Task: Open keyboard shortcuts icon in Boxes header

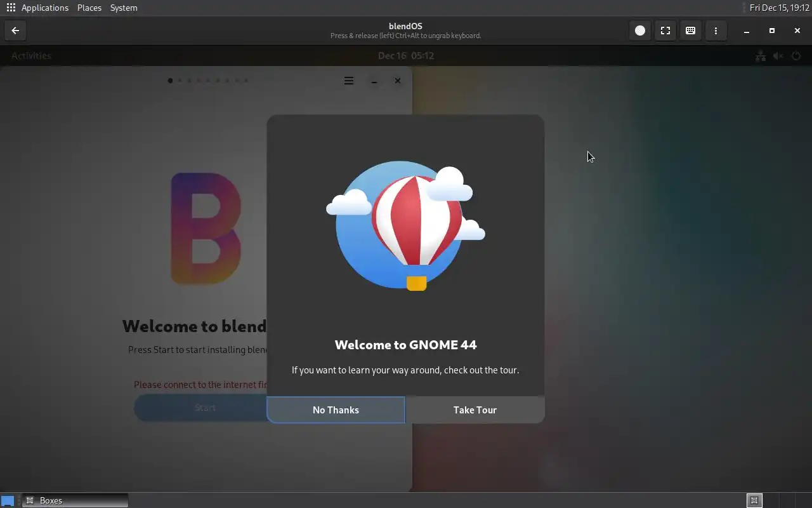Action: [x=690, y=30]
